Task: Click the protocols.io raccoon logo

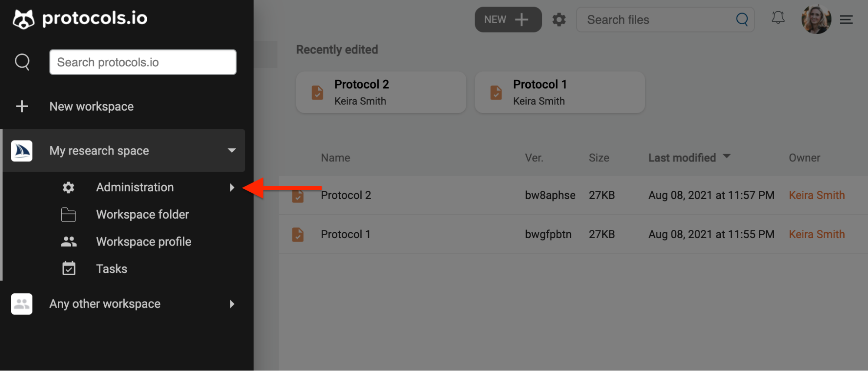Action: (22, 18)
